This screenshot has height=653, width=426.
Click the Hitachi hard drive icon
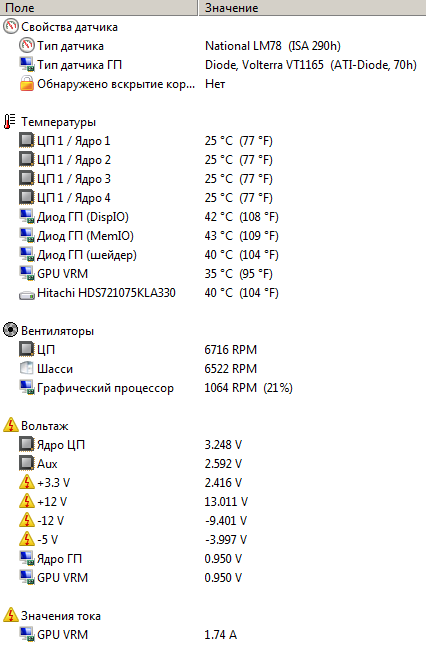(27, 294)
